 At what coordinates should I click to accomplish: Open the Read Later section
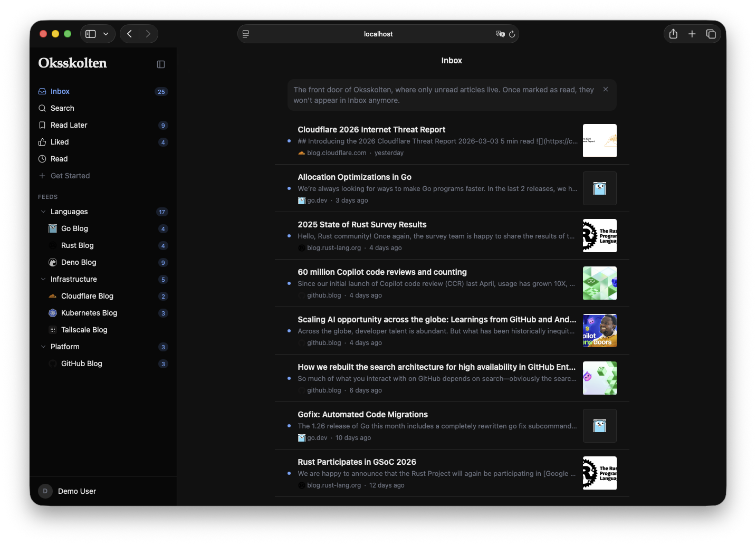69,125
